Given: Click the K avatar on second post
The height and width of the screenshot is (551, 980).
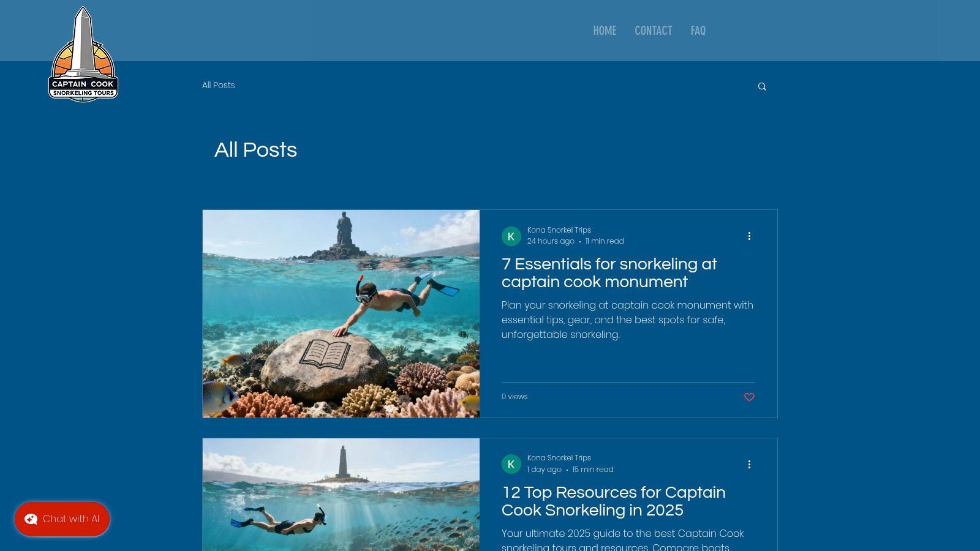Looking at the screenshot, I should tap(511, 464).
